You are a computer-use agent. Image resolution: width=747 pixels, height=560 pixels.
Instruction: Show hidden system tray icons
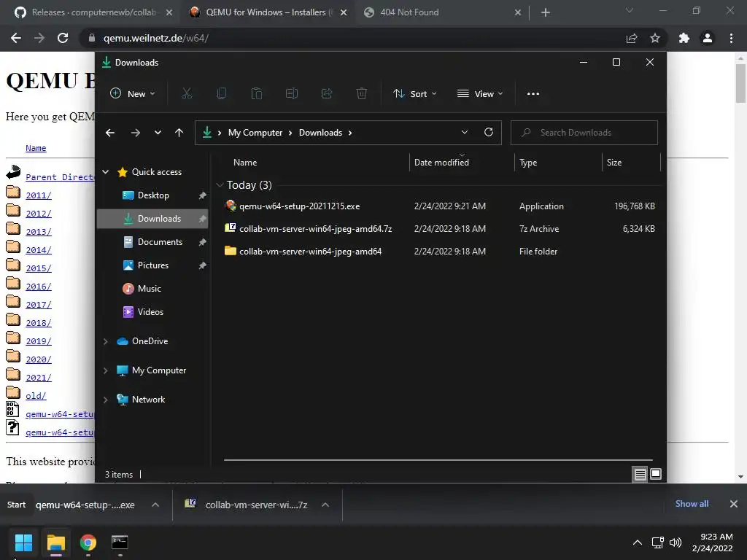(x=637, y=542)
